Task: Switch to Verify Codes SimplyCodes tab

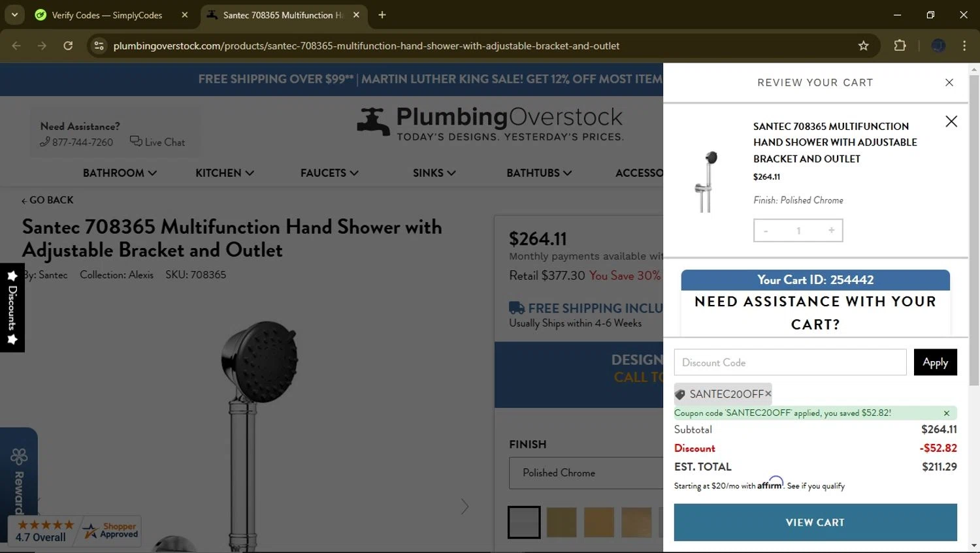Action: [x=107, y=15]
